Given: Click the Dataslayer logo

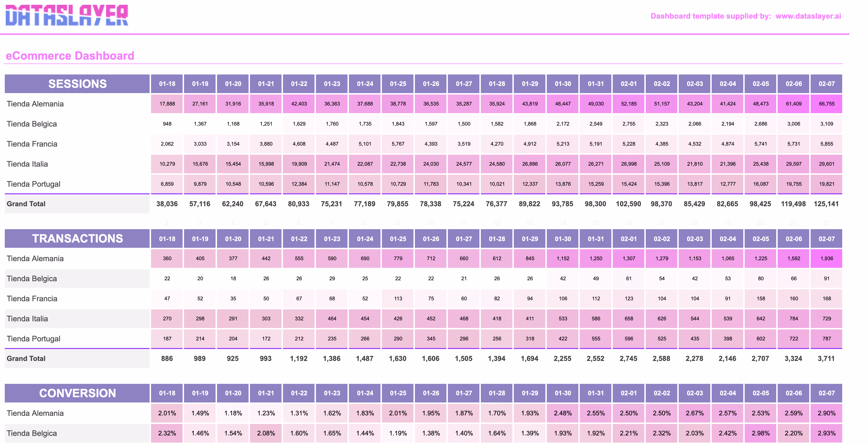Looking at the screenshot, I should [67, 16].
